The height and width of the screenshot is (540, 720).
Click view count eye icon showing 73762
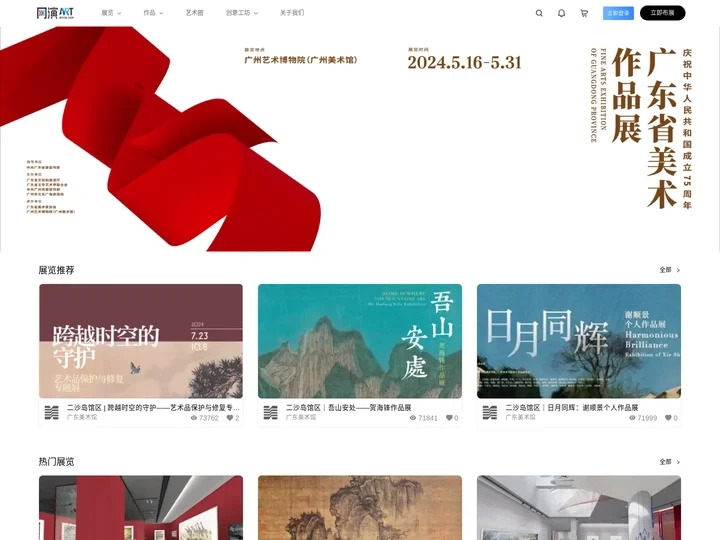(x=194, y=418)
